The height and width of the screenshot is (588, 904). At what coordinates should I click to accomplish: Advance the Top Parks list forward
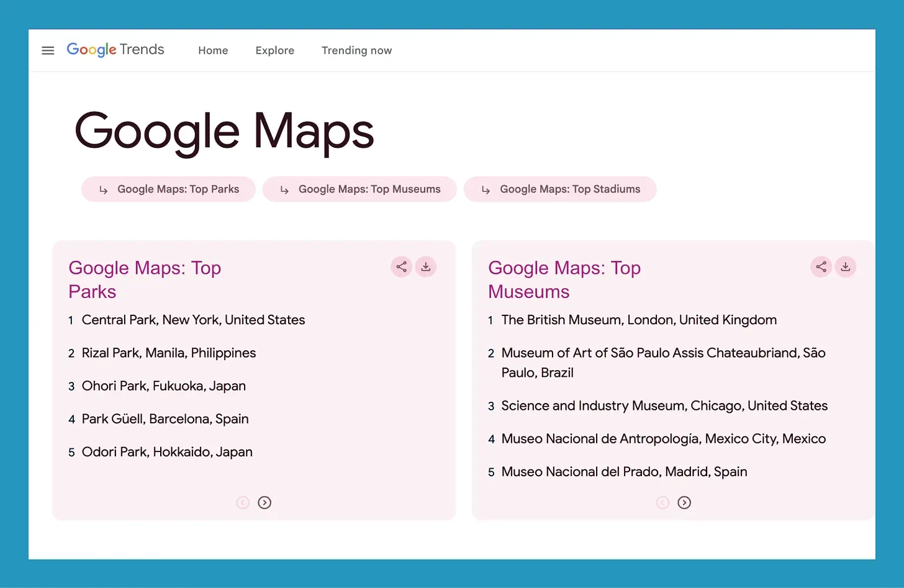pos(264,502)
